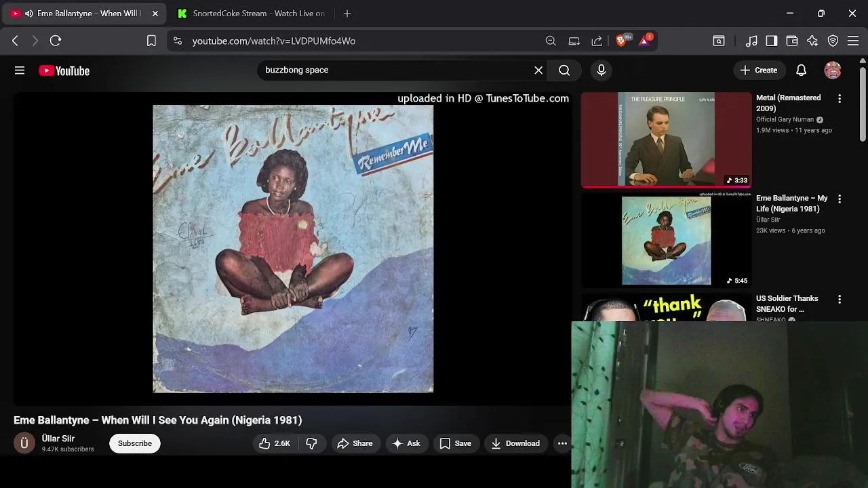Go to YouTube home via logo
868x488 pixels.
pyautogui.click(x=64, y=70)
